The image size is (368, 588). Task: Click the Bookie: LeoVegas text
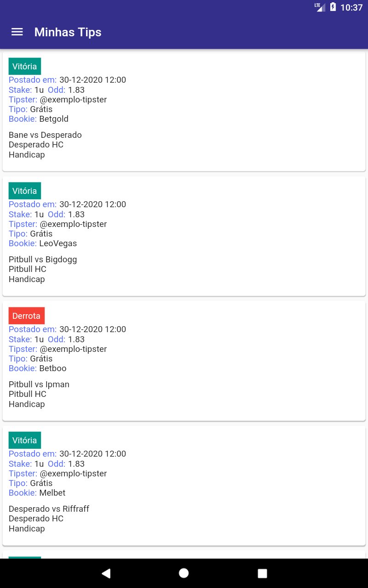click(43, 243)
